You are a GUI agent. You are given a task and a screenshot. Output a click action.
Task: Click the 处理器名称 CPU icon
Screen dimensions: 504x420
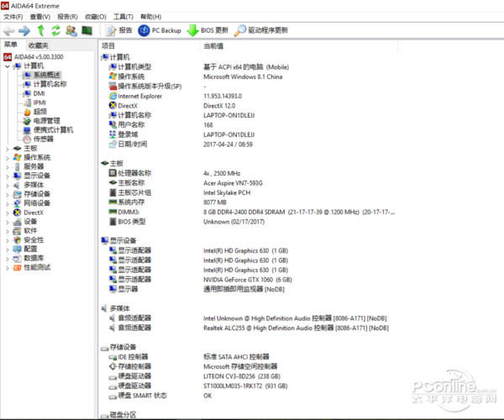point(113,173)
